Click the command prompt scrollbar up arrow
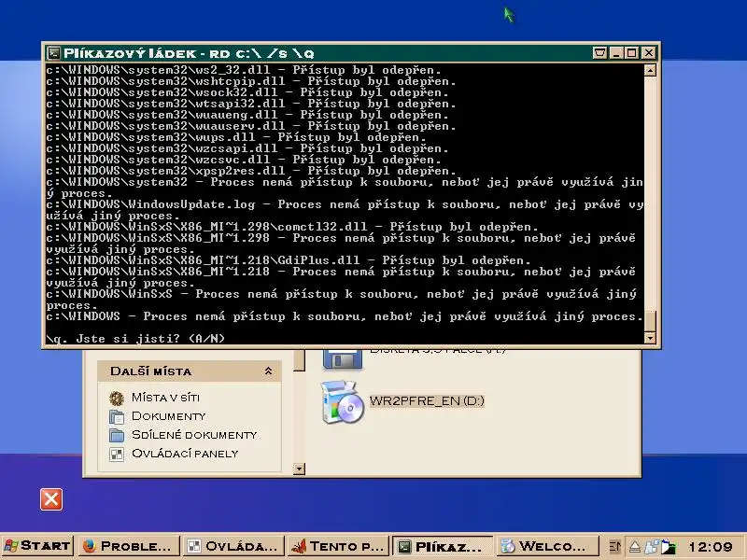The width and height of the screenshot is (747, 560). [650, 71]
